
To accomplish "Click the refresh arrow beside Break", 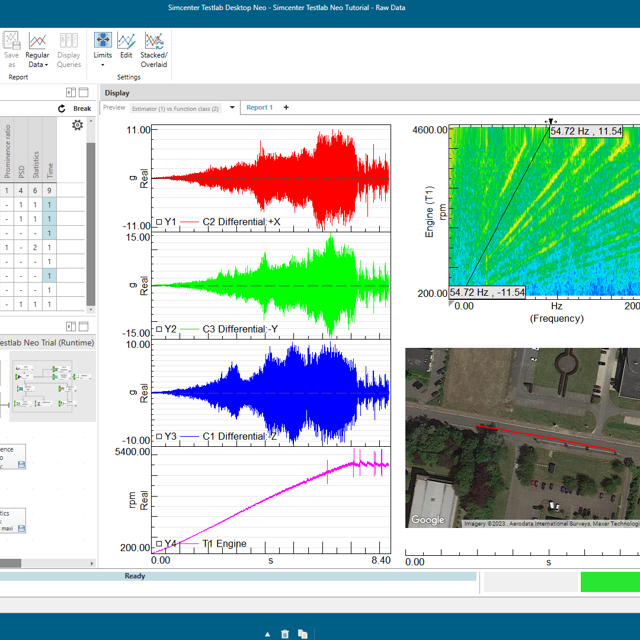I will (x=62, y=109).
